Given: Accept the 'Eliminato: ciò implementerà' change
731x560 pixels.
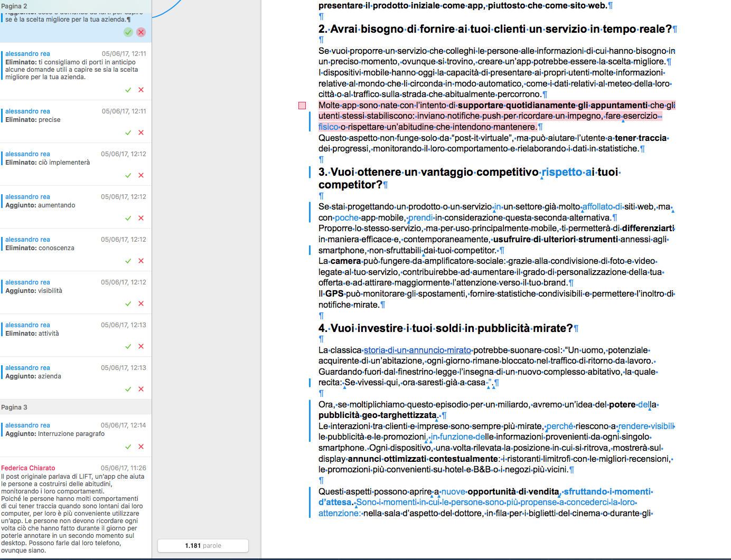Looking at the screenshot, I should click(128, 175).
